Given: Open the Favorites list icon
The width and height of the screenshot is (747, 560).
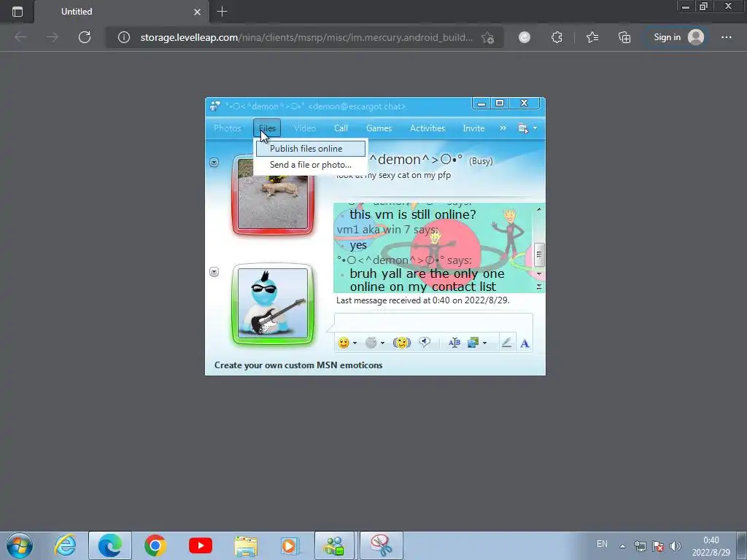Looking at the screenshot, I should (x=592, y=37).
